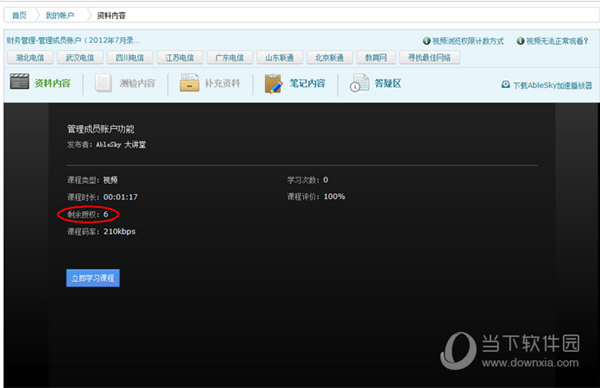This screenshot has width=600, height=388.
Task: Select the 武汉电信 network button
Action: click(x=80, y=57)
